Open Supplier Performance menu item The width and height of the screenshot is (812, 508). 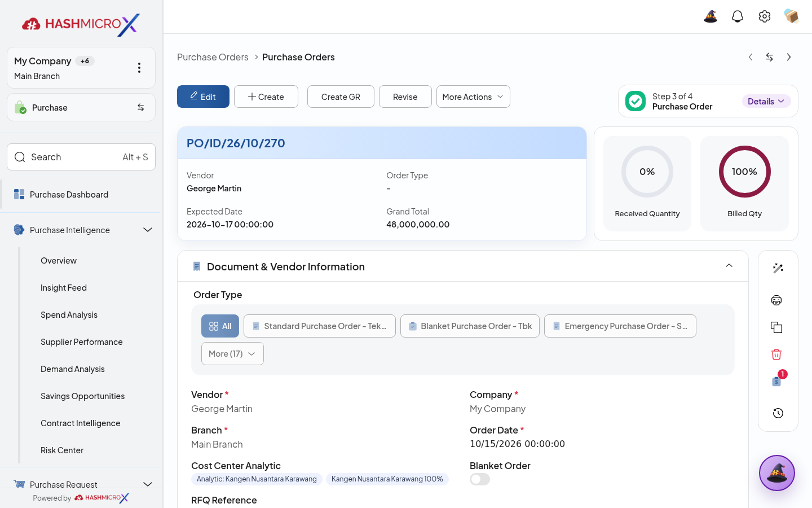pyautogui.click(x=82, y=342)
